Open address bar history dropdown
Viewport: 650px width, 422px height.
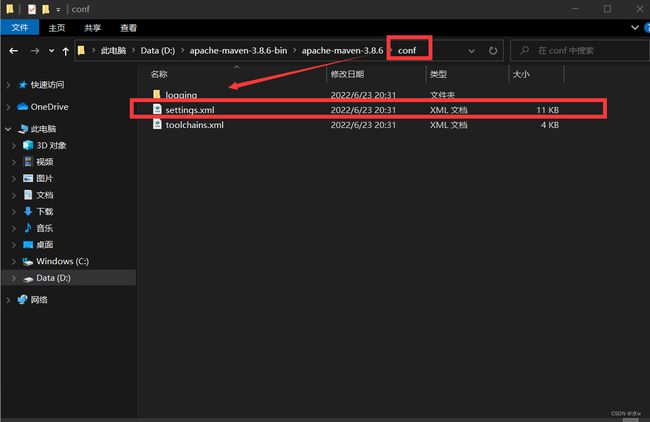pos(471,51)
